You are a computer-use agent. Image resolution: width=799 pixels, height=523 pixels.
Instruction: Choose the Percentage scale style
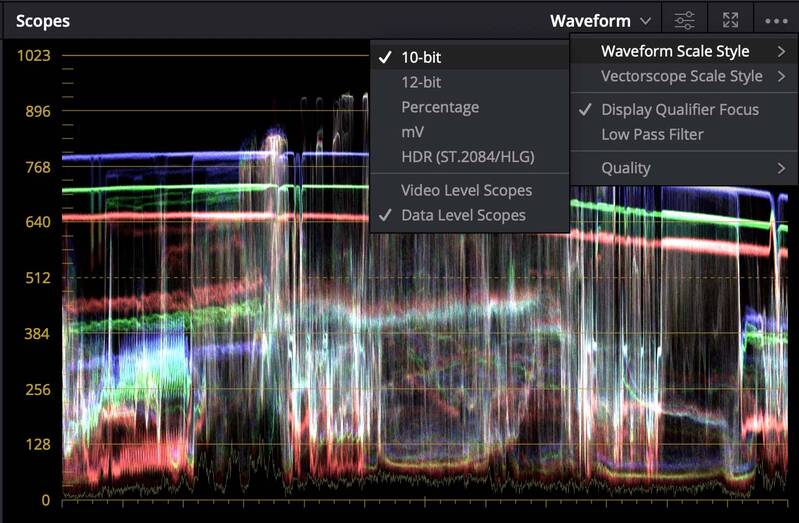pos(440,107)
